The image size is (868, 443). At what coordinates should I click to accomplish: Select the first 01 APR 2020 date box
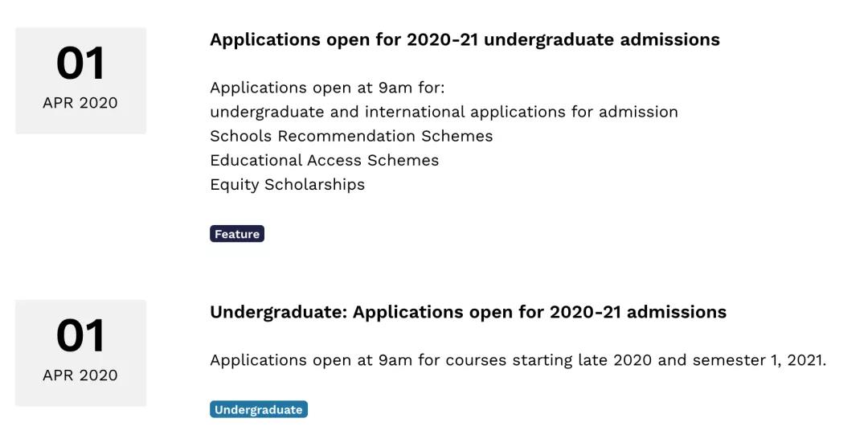pos(81,80)
